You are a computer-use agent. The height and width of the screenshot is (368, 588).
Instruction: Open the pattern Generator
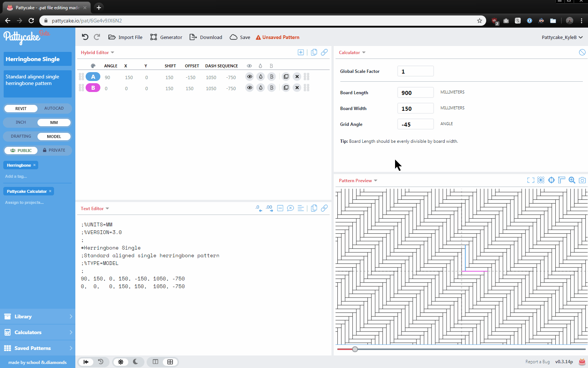tap(166, 37)
